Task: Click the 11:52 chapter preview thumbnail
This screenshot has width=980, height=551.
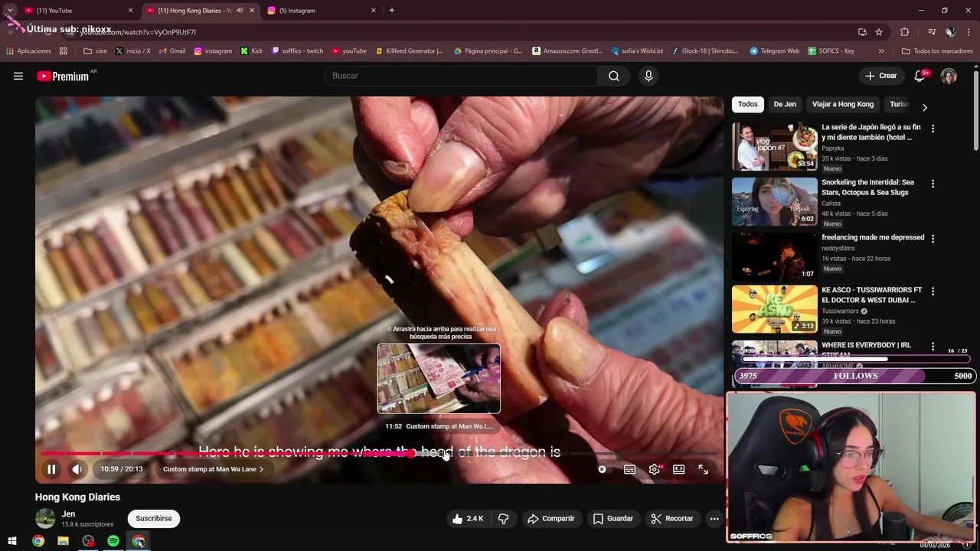Action: point(439,379)
